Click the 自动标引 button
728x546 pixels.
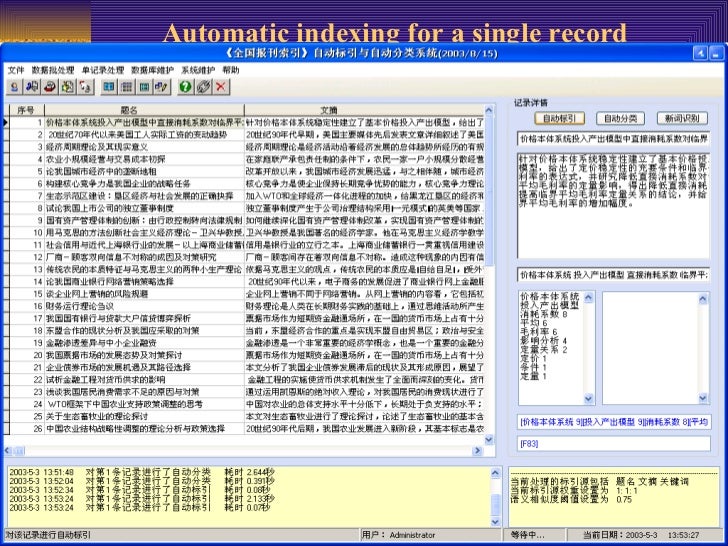coord(559,118)
